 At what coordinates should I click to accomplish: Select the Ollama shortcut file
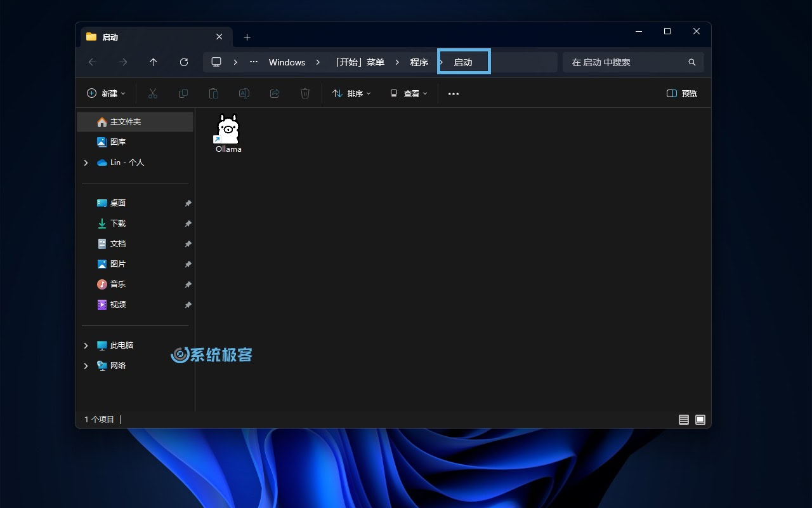tap(228, 133)
